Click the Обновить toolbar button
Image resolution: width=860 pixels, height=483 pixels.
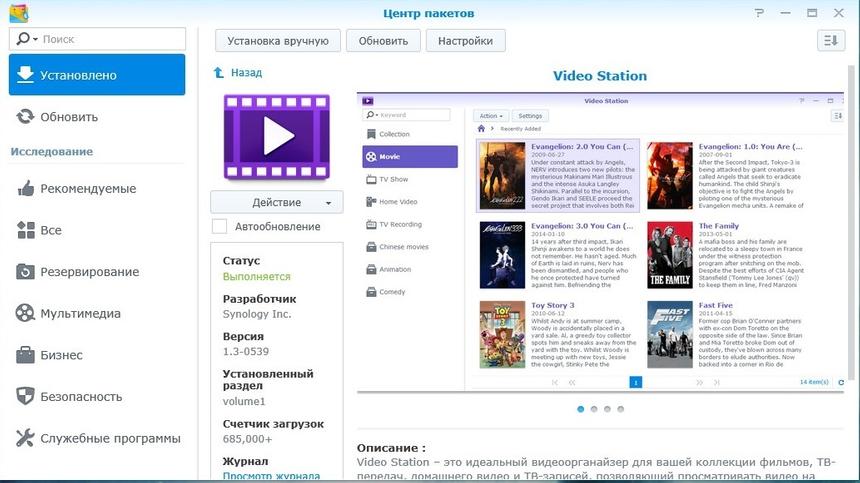pyautogui.click(x=383, y=41)
